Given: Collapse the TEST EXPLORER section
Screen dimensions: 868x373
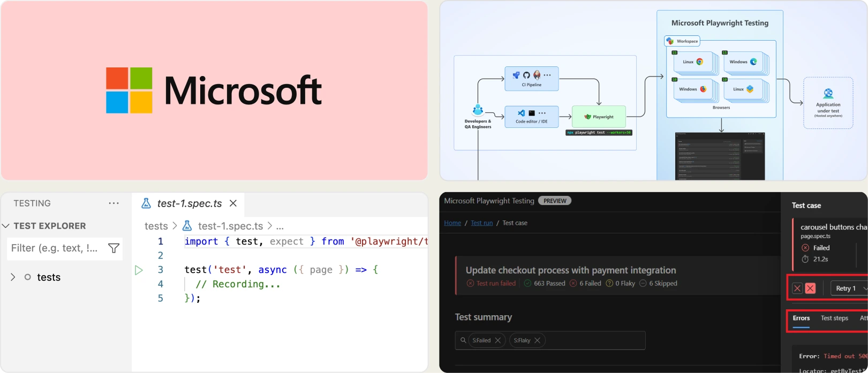Looking at the screenshot, I should (x=6, y=226).
